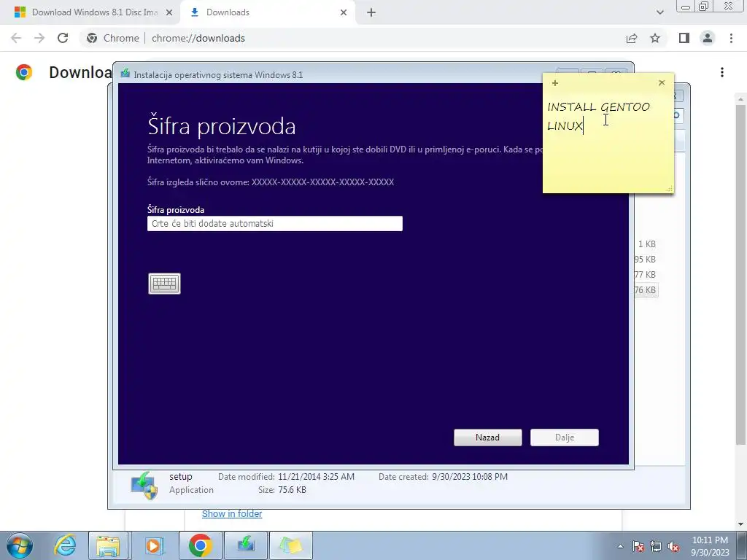Close the Downloads tab
Viewport: 747px width, 560px height.
pos(344,12)
